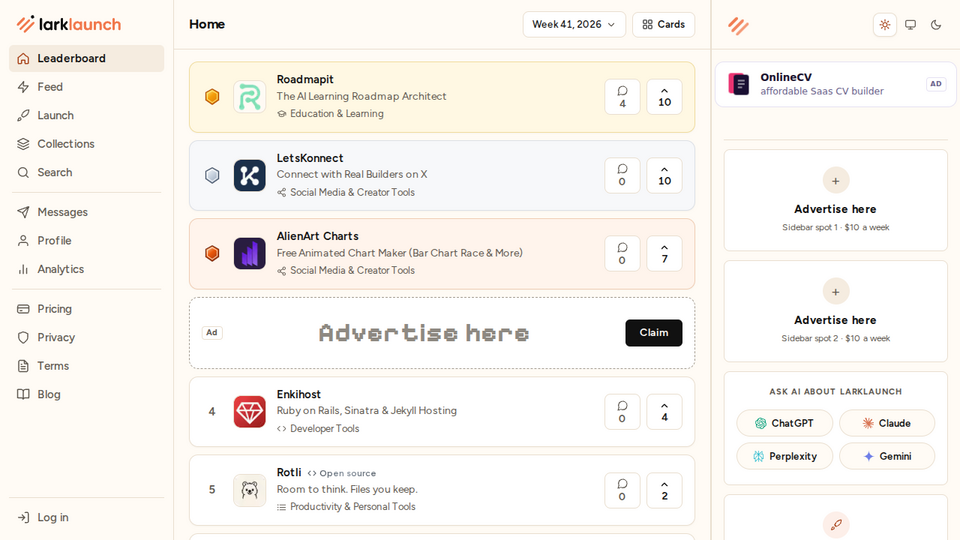Ask Claude about larklaunch
Image resolution: width=960 pixels, height=540 pixels.
(887, 423)
